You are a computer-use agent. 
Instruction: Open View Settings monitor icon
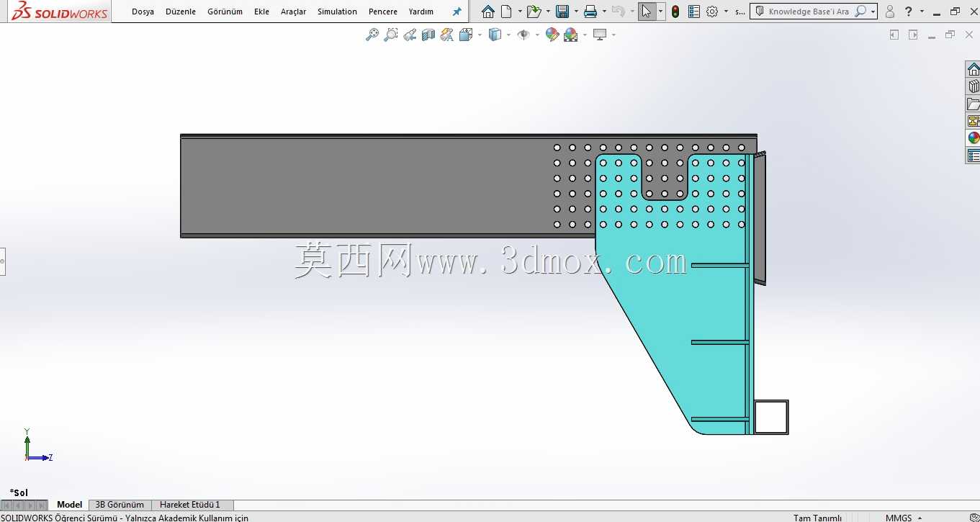click(x=600, y=35)
